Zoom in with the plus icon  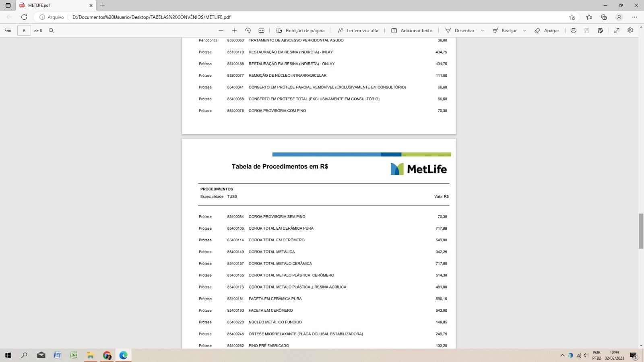point(234,31)
